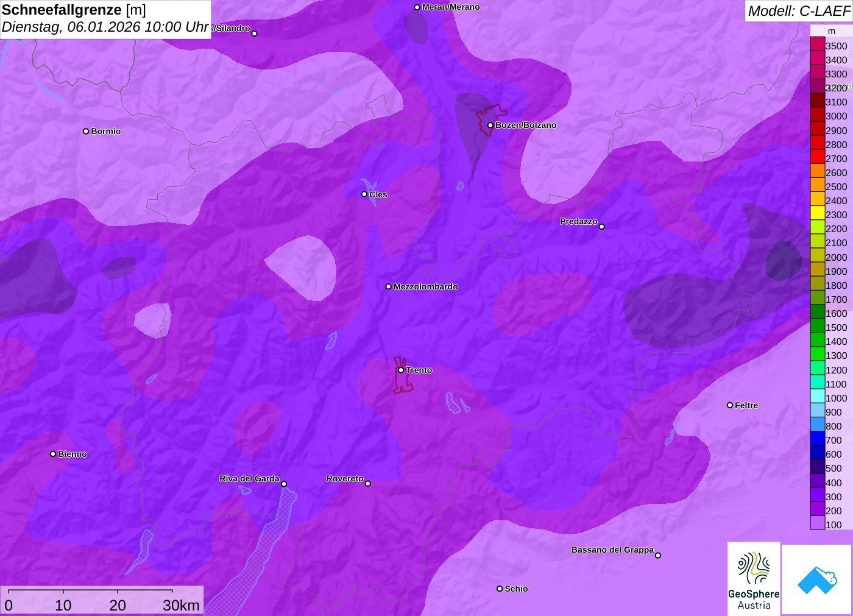Click the 'Predazzo' label text

point(579,221)
